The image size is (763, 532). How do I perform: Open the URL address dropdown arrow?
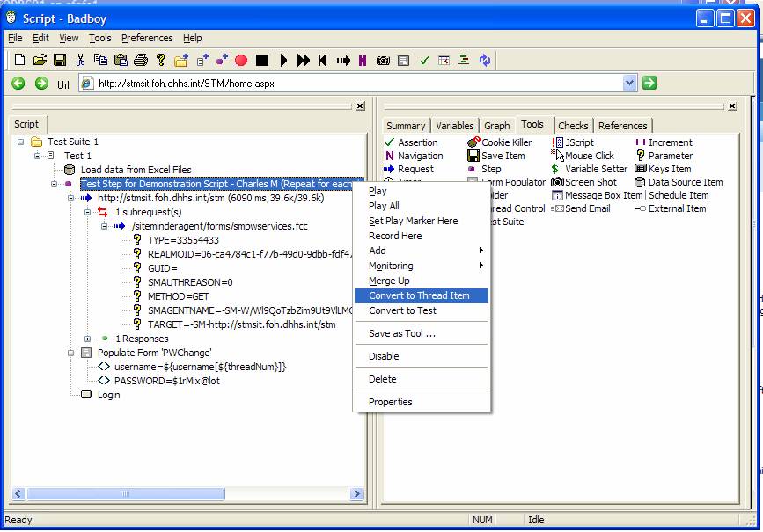point(629,84)
